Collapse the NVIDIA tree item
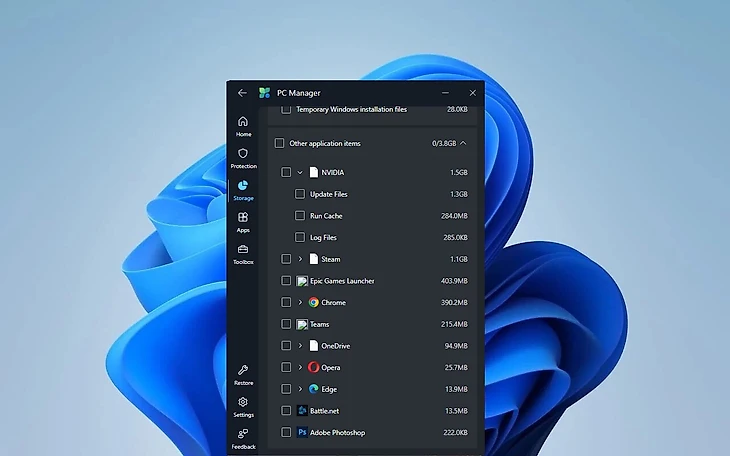 [300, 172]
